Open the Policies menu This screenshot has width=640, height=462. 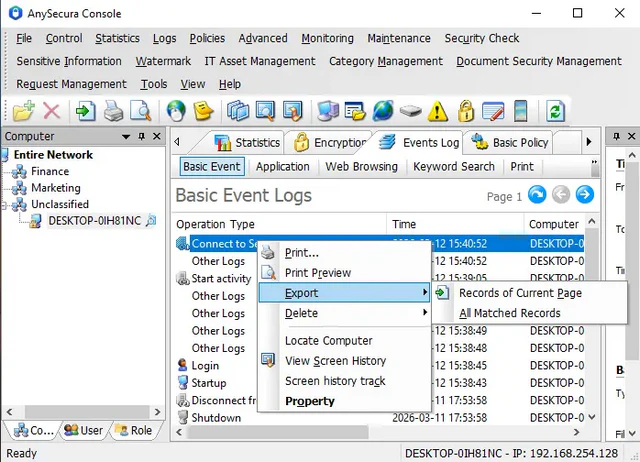tap(207, 38)
